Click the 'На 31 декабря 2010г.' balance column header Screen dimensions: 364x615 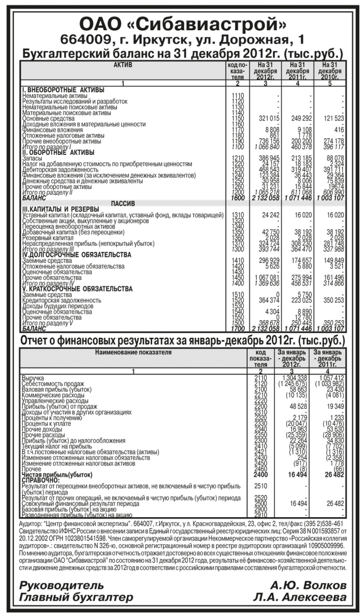[330, 71]
